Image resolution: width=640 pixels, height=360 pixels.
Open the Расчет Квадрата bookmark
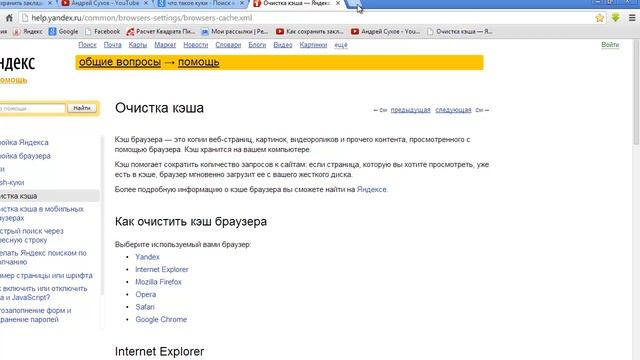click(x=161, y=31)
